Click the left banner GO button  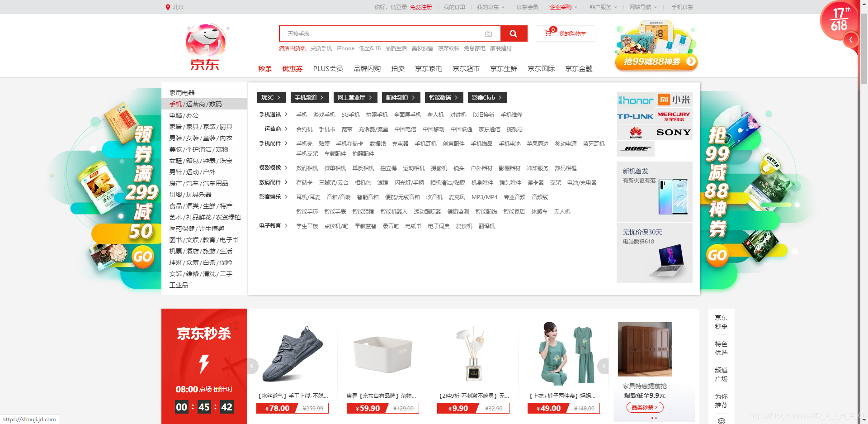pos(142,257)
